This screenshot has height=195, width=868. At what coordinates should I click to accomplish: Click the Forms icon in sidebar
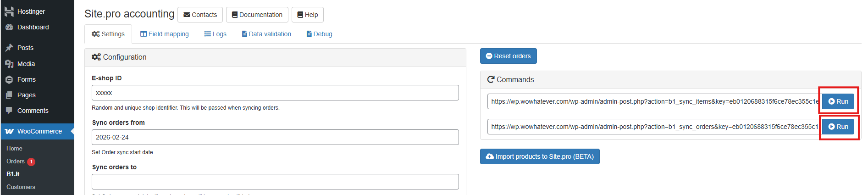[9, 79]
